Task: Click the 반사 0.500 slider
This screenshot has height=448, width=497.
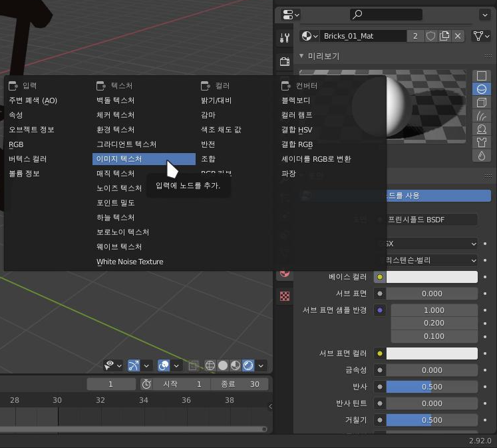Action: pyautogui.click(x=432, y=387)
